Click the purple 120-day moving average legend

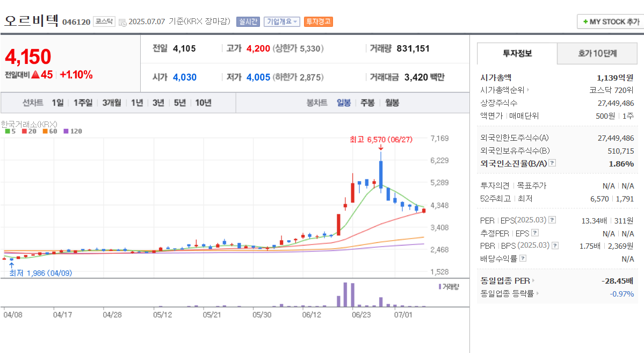pyautogui.click(x=73, y=132)
